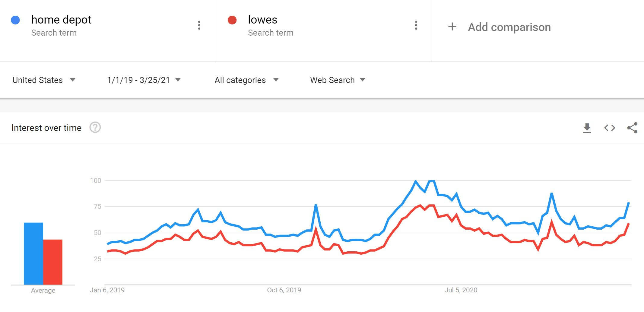The image size is (644, 312).
Task: Open the home depot term options menu
Action: point(199,25)
